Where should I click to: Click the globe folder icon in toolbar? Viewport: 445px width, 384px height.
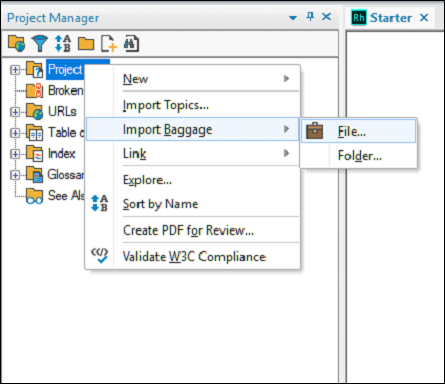17,43
